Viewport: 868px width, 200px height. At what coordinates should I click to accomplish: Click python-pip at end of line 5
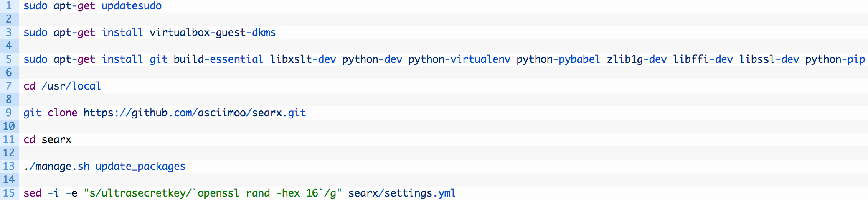pos(835,59)
